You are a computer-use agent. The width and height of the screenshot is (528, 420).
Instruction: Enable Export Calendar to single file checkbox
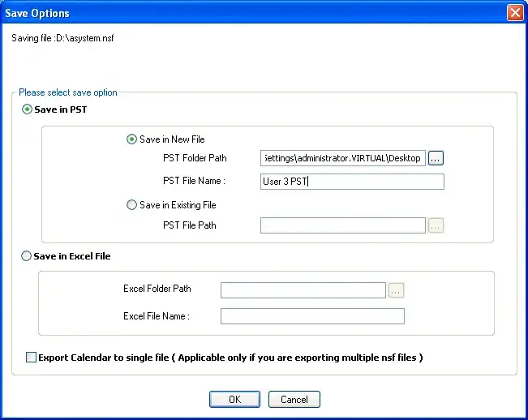(x=32, y=358)
